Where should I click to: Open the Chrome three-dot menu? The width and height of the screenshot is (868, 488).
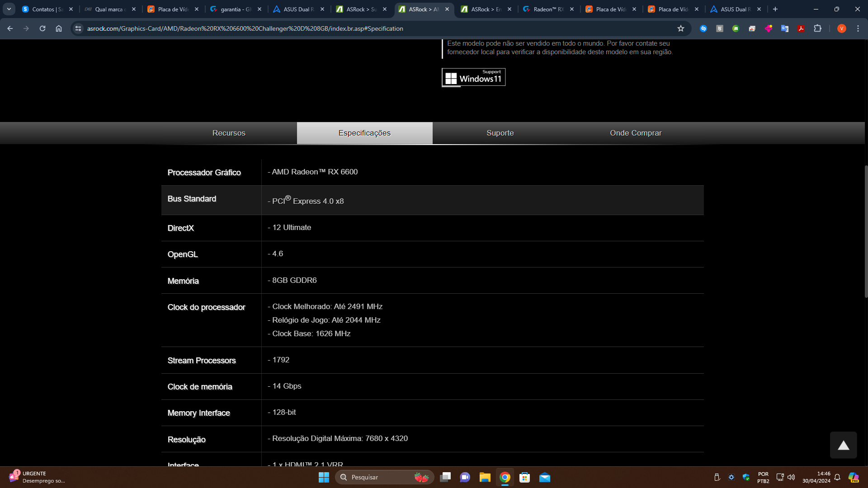(858, 28)
